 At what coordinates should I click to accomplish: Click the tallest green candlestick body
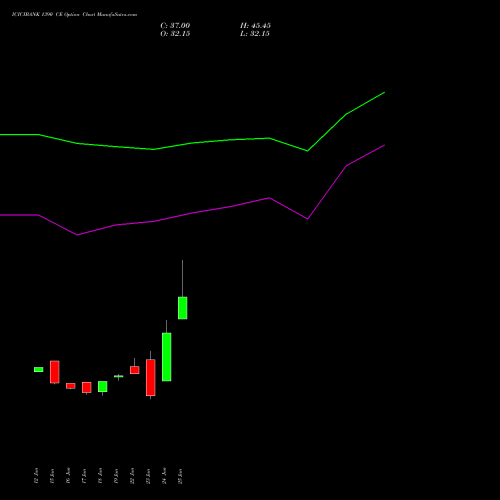[167, 357]
